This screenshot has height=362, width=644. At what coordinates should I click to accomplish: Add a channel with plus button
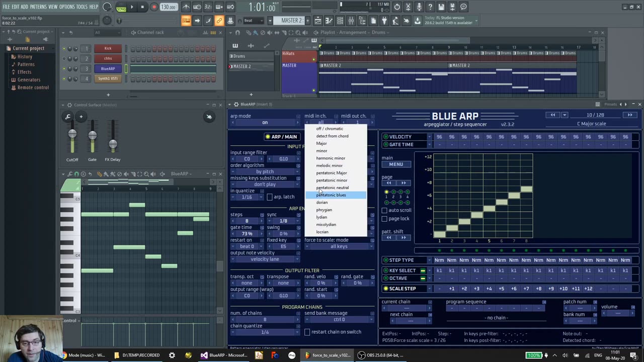click(x=108, y=95)
